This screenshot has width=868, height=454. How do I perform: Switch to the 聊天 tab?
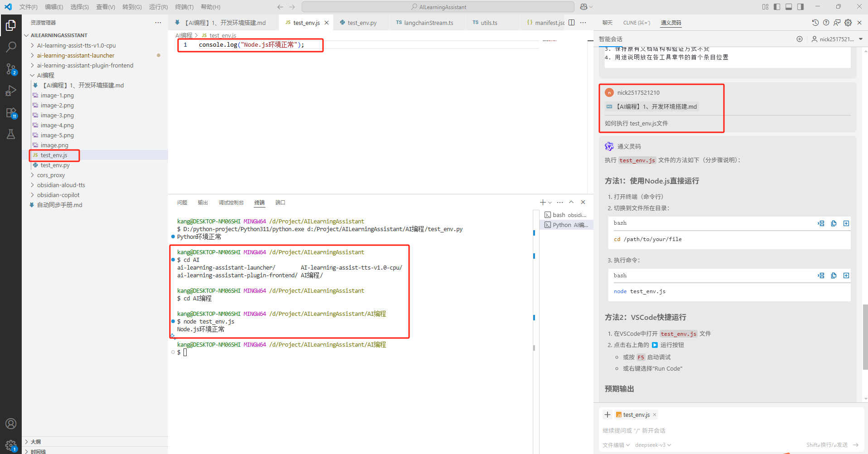tap(607, 23)
